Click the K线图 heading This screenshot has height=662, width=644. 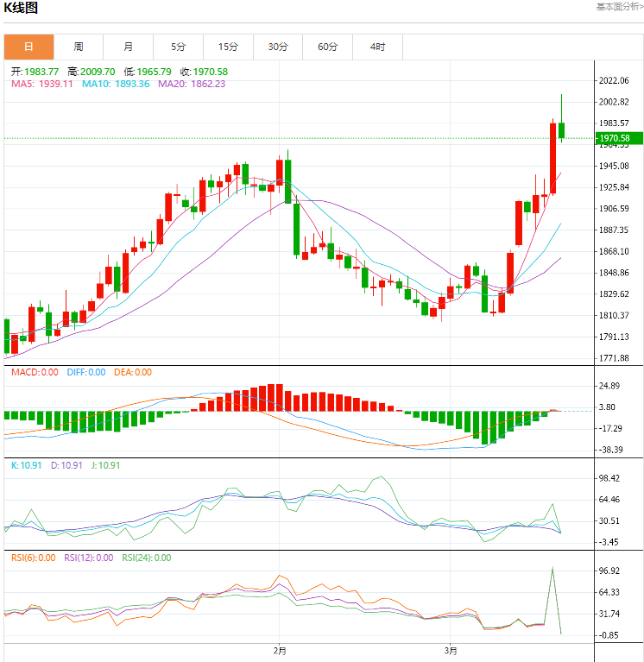pyautogui.click(x=21, y=8)
